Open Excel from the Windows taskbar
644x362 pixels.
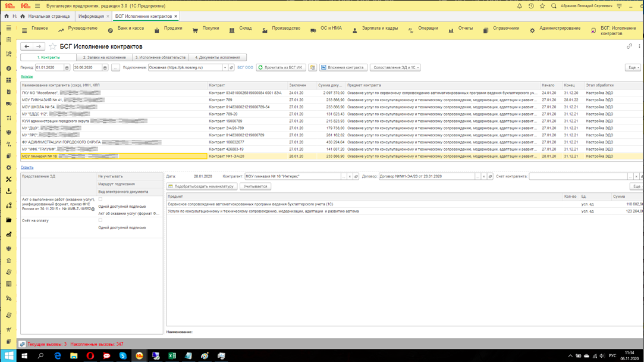coord(172,356)
